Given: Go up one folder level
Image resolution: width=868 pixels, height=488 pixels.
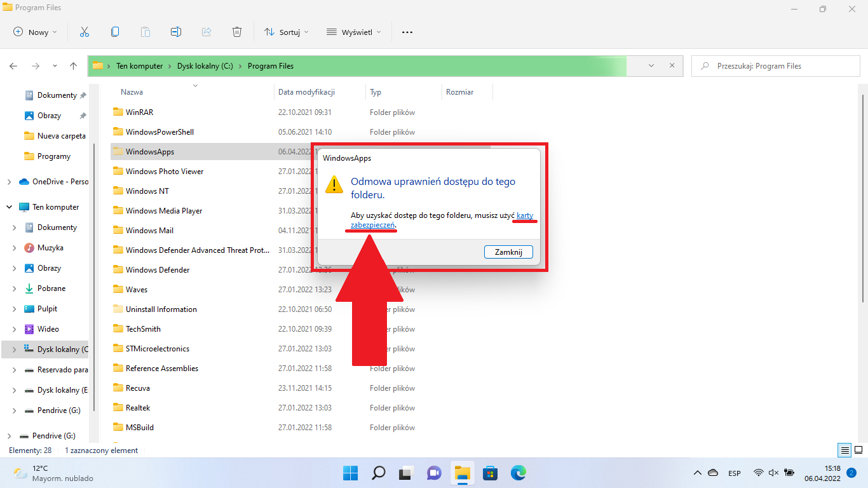Looking at the screenshot, I should (74, 66).
